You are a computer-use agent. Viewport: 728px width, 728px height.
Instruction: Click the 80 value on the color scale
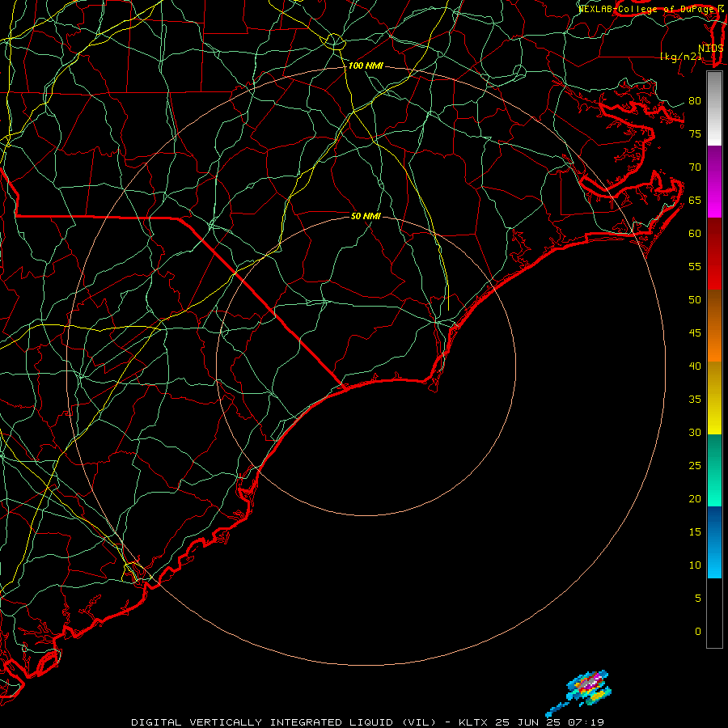click(x=695, y=101)
